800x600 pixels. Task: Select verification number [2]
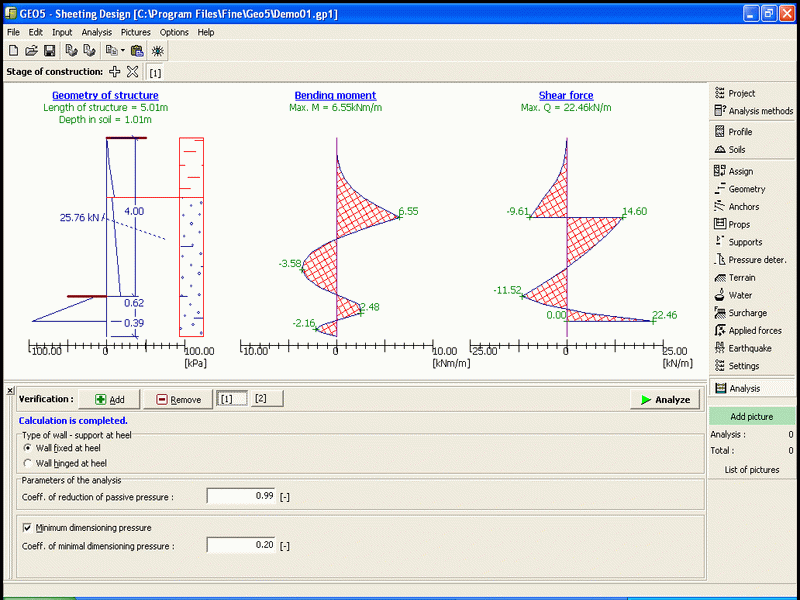pyautogui.click(x=261, y=399)
